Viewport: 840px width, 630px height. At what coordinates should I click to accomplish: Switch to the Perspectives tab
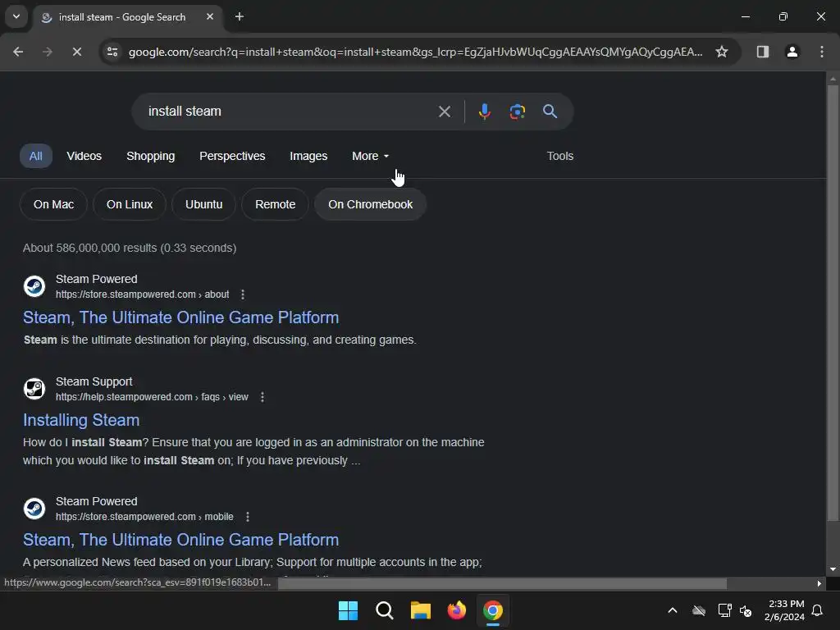[x=232, y=156]
